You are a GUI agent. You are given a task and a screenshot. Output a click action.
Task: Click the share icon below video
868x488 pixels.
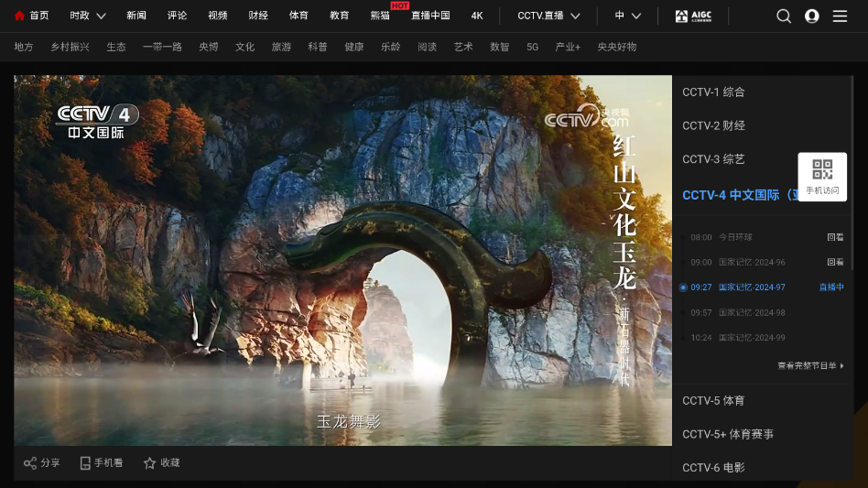pyautogui.click(x=30, y=463)
